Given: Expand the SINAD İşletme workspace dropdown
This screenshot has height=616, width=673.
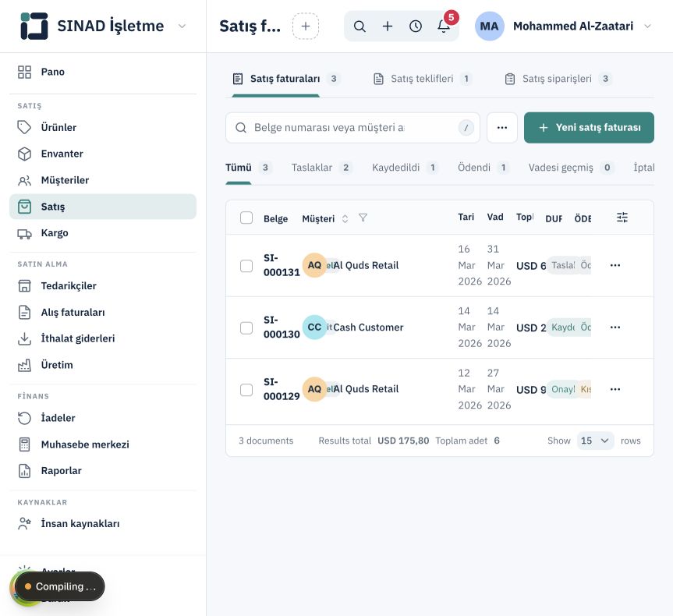Looking at the screenshot, I should [x=182, y=27].
